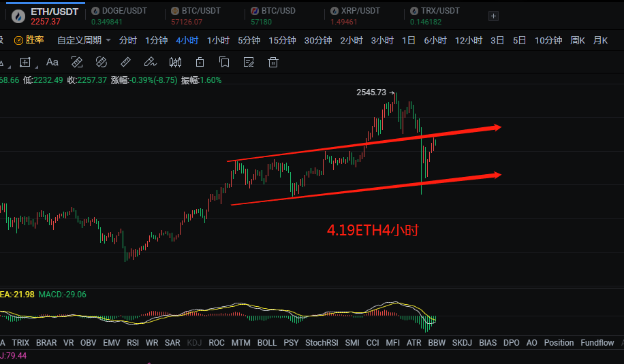The image size is (624, 364).
Task: Select the 3小时 timeframe
Action: pos(382,40)
